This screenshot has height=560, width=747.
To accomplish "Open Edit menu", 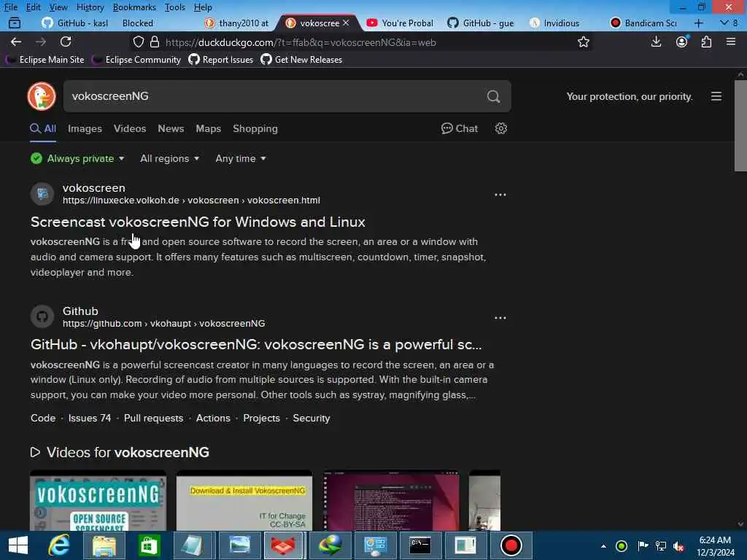I will click(x=34, y=7).
